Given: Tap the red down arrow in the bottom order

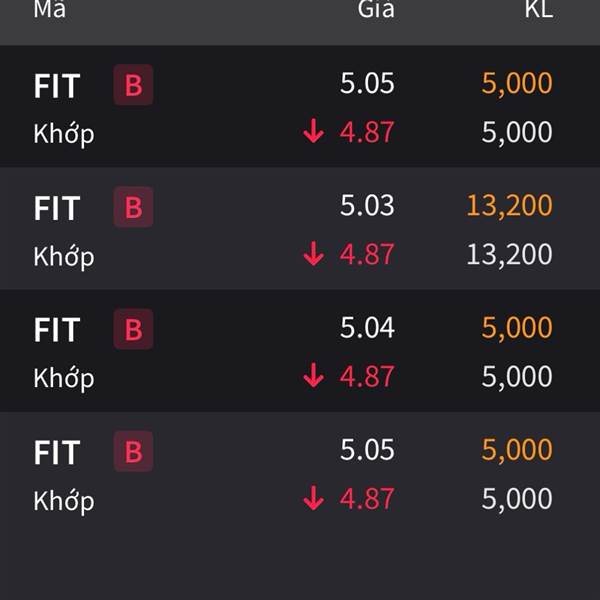Looking at the screenshot, I should coord(313,498).
